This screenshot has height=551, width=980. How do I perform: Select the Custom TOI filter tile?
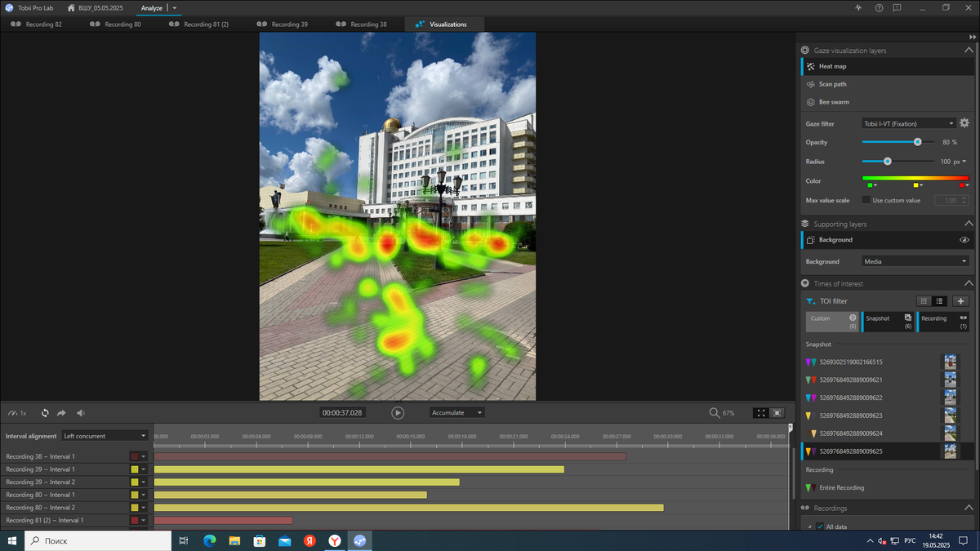(832, 322)
